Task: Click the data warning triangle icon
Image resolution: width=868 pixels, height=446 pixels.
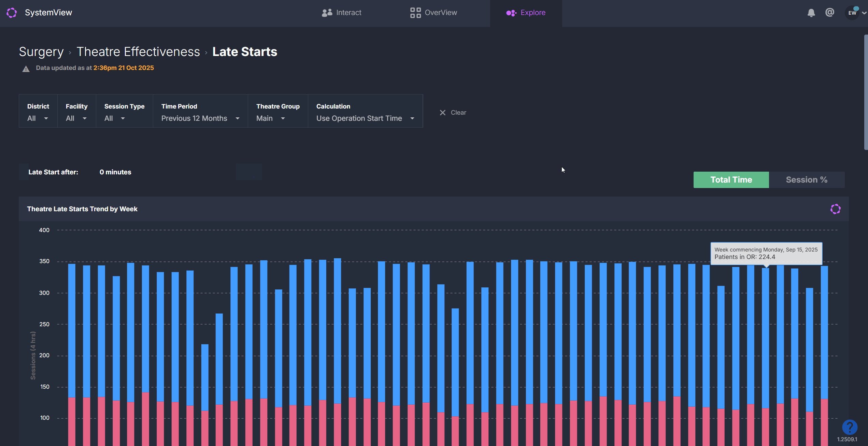Action: (26, 69)
